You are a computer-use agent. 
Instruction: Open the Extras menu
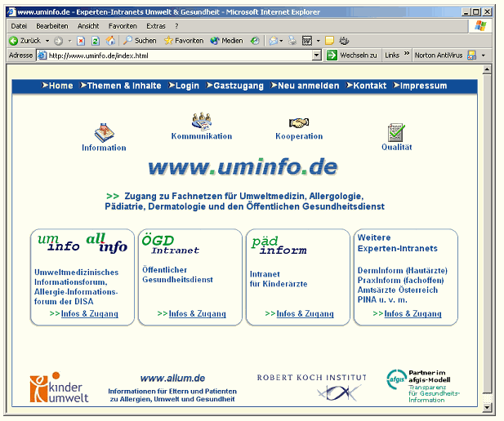point(156,26)
